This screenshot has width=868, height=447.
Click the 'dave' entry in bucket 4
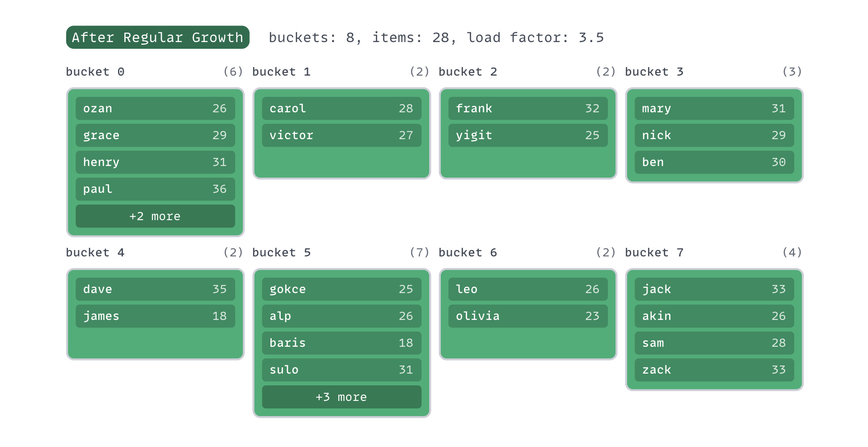[155, 289]
